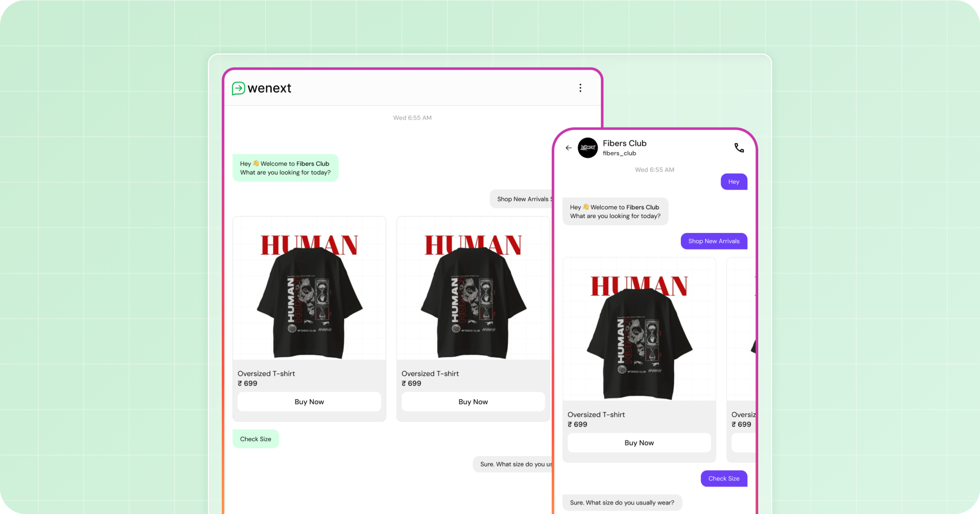The height and width of the screenshot is (514, 980).
Task: Select the green Check Size quick reply
Action: tap(256, 439)
